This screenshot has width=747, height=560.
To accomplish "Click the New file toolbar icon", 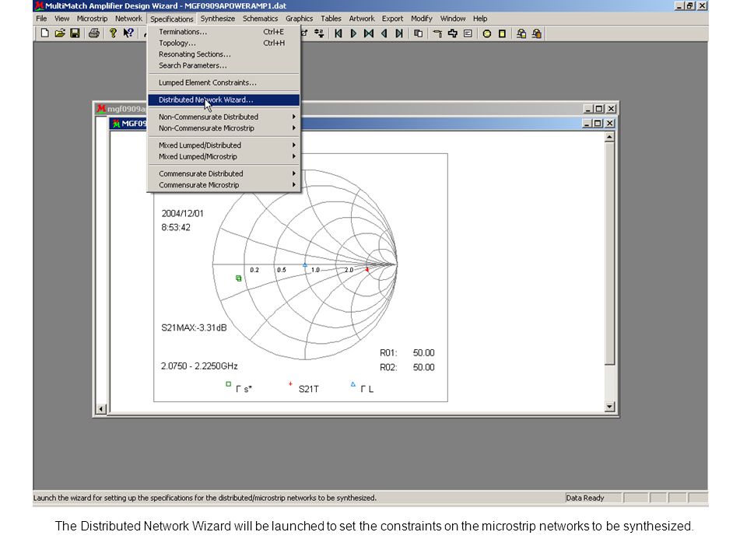I will [x=44, y=33].
